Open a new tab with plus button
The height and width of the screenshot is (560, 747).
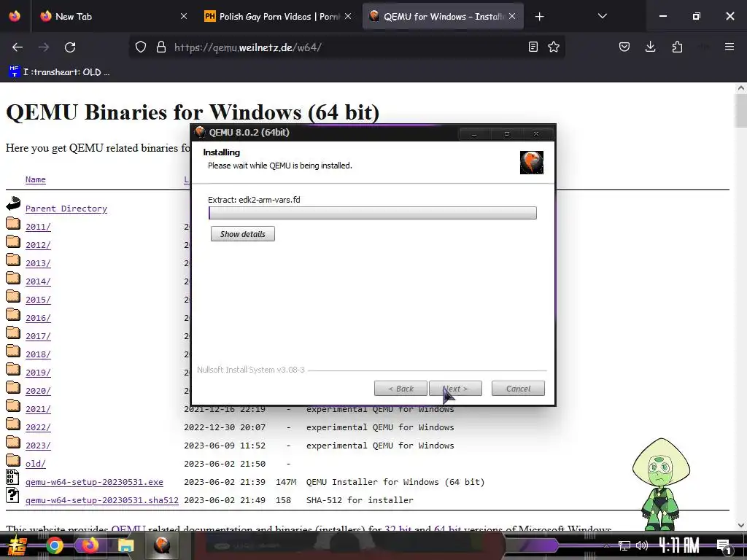click(539, 17)
